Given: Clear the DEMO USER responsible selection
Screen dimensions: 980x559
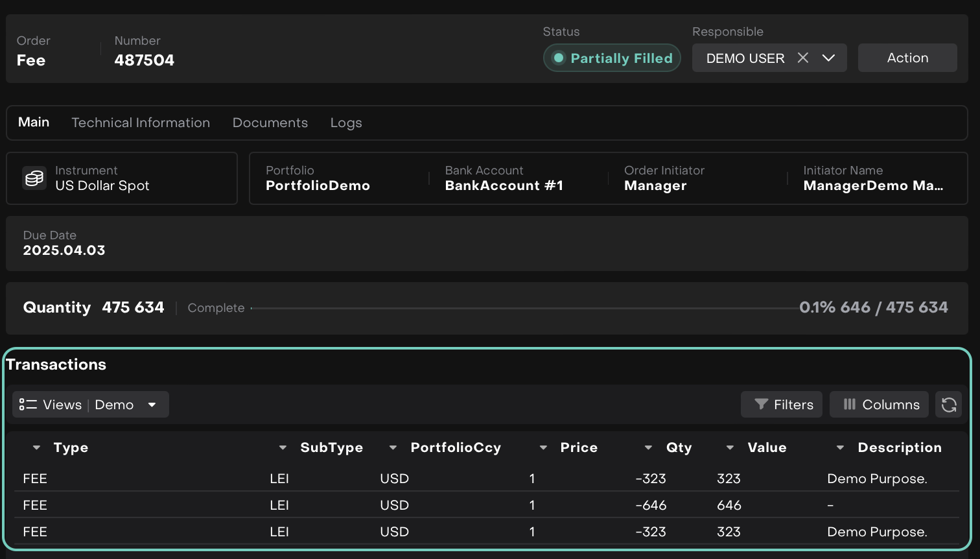Looking at the screenshot, I should pyautogui.click(x=802, y=58).
